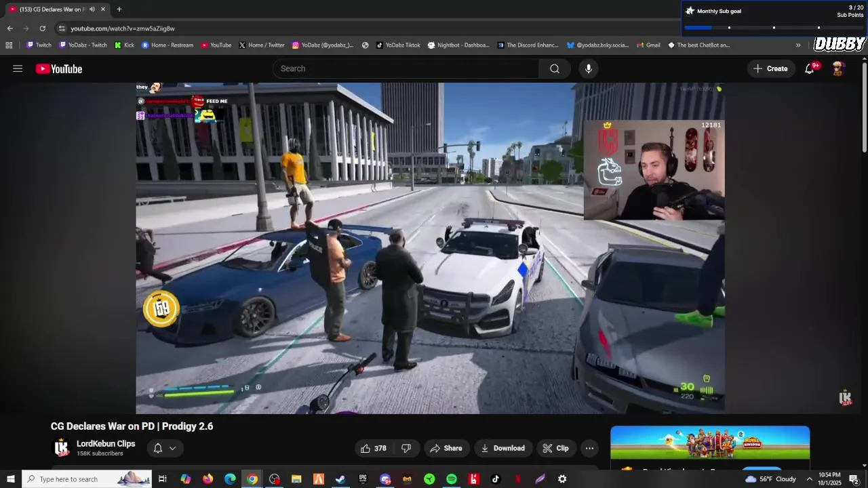Open the account avatar menu

(x=838, y=68)
